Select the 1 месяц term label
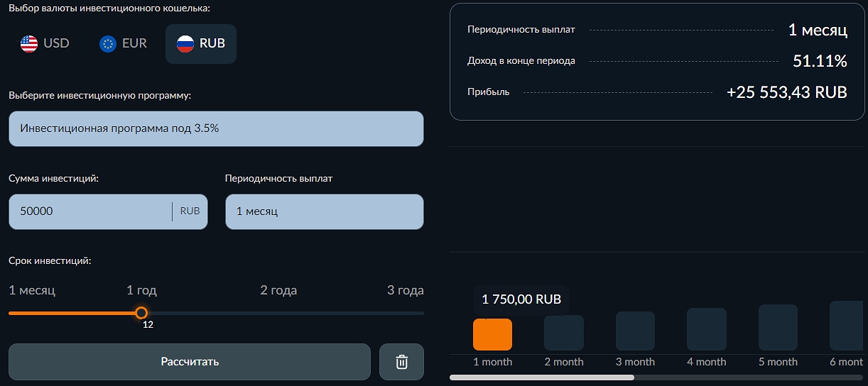Viewport: 868px width, 386px height. 32,290
